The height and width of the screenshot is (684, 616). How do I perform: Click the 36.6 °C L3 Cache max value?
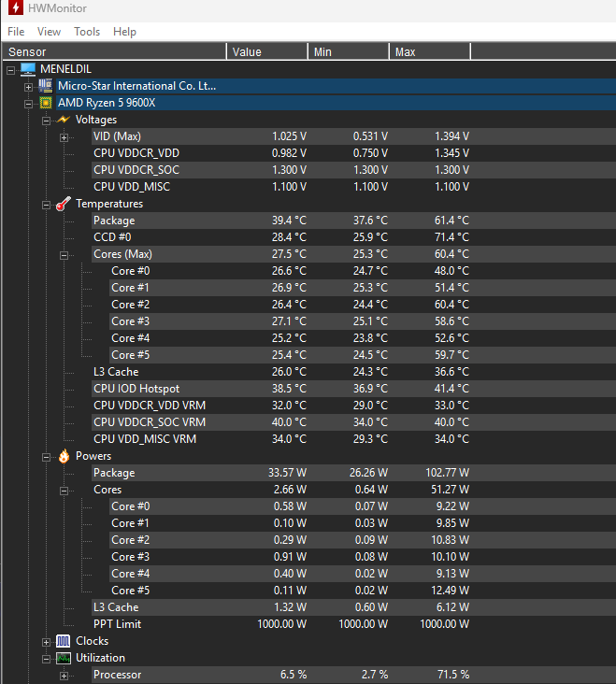point(451,372)
